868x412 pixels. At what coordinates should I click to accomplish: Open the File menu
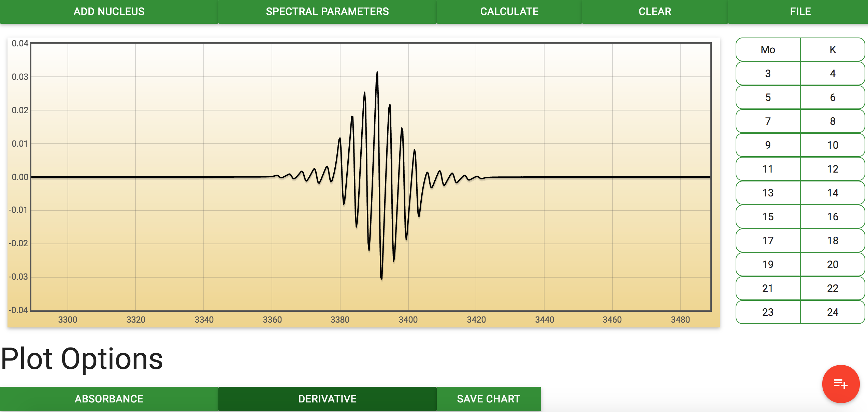(800, 12)
